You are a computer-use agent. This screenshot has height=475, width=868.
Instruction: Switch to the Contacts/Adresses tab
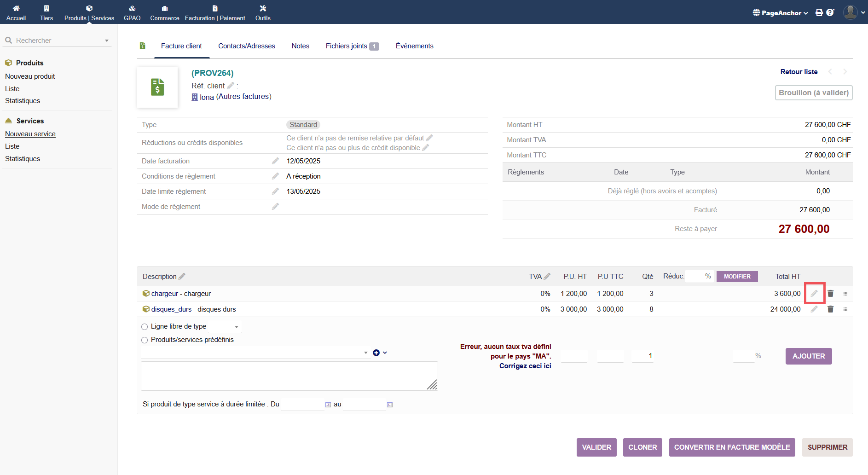(x=247, y=46)
